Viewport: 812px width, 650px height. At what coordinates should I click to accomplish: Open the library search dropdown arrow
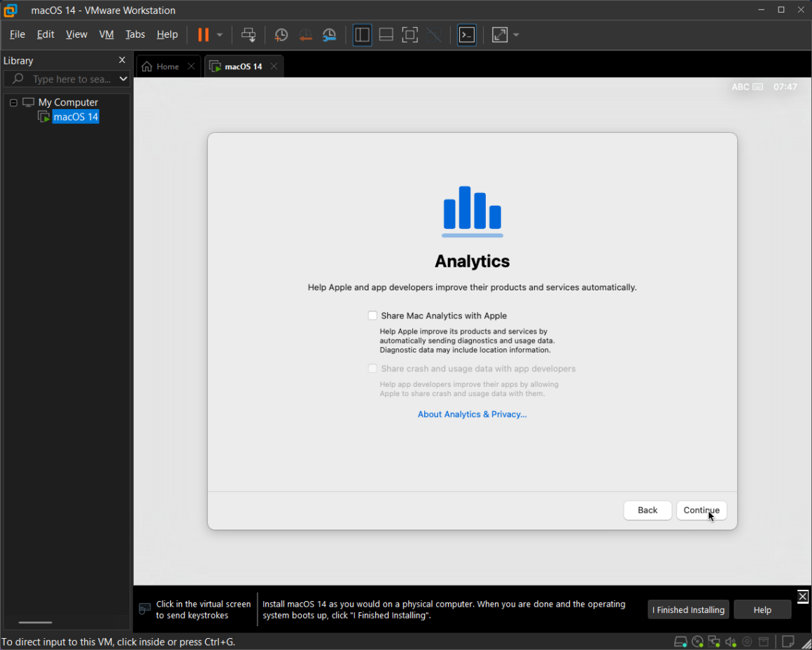(x=123, y=79)
